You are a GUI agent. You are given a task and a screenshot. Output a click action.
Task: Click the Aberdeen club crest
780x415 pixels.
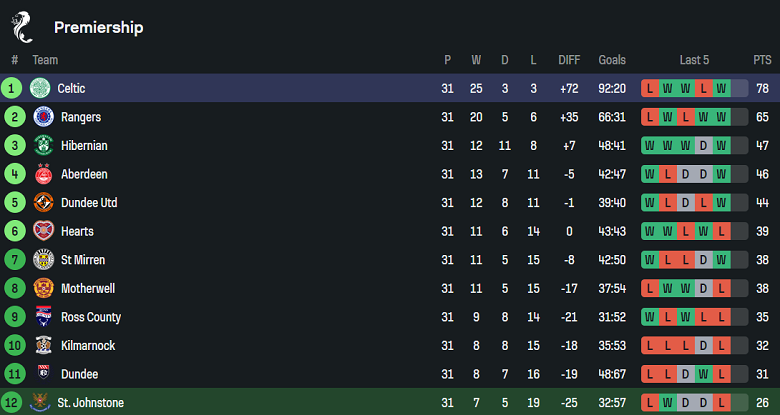(40, 174)
